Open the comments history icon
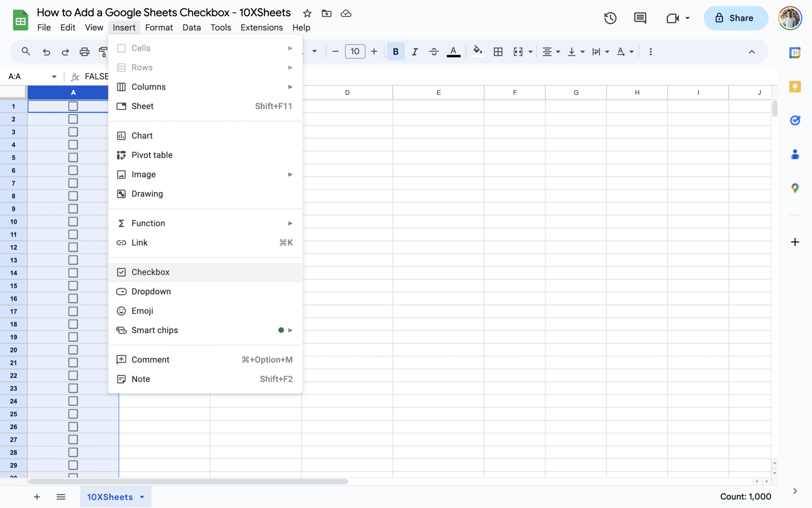 click(640, 18)
